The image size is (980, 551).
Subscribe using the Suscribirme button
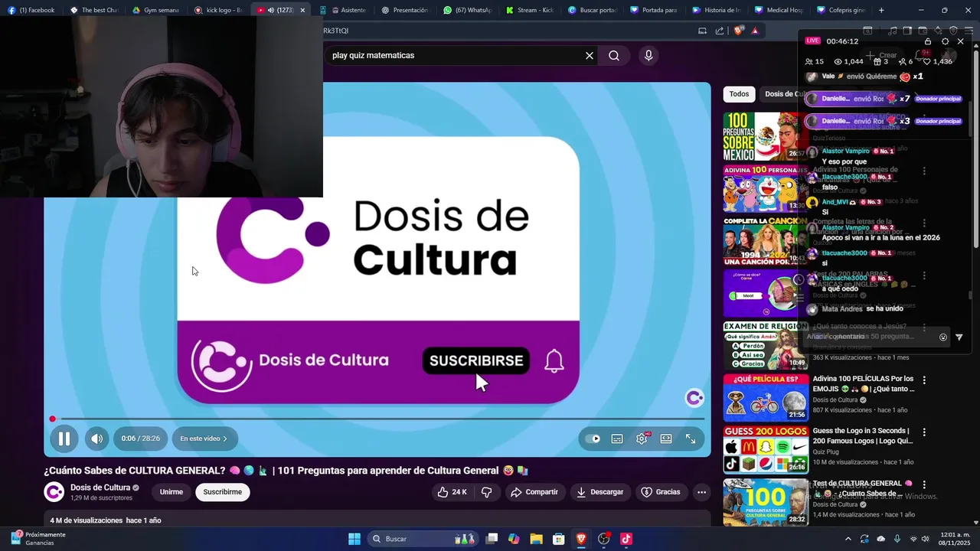click(x=223, y=492)
